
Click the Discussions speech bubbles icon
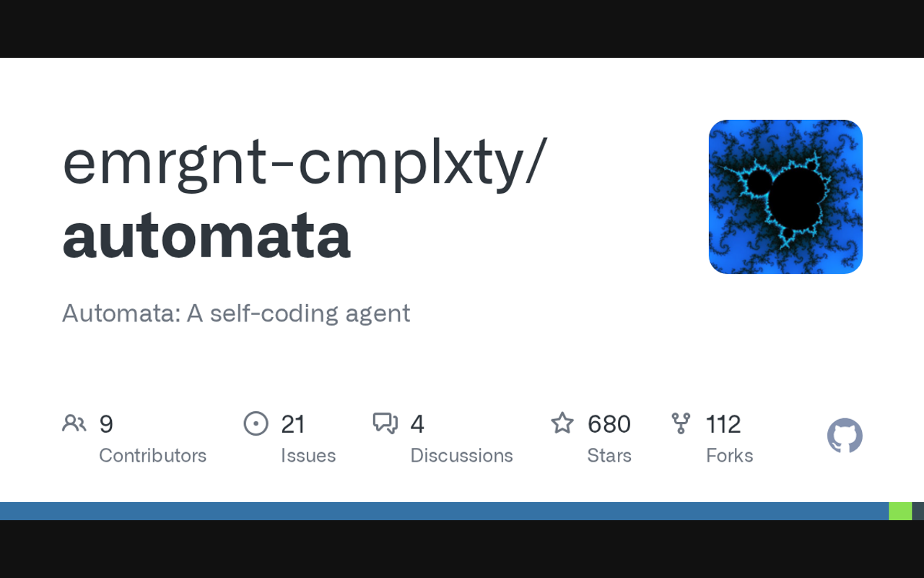point(385,423)
